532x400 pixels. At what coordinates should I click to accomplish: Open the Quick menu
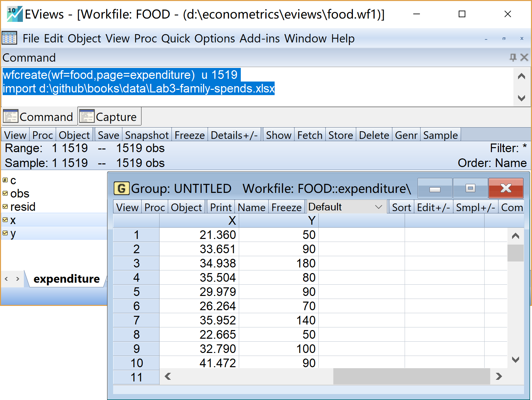pyautogui.click(x=176, y=38)
